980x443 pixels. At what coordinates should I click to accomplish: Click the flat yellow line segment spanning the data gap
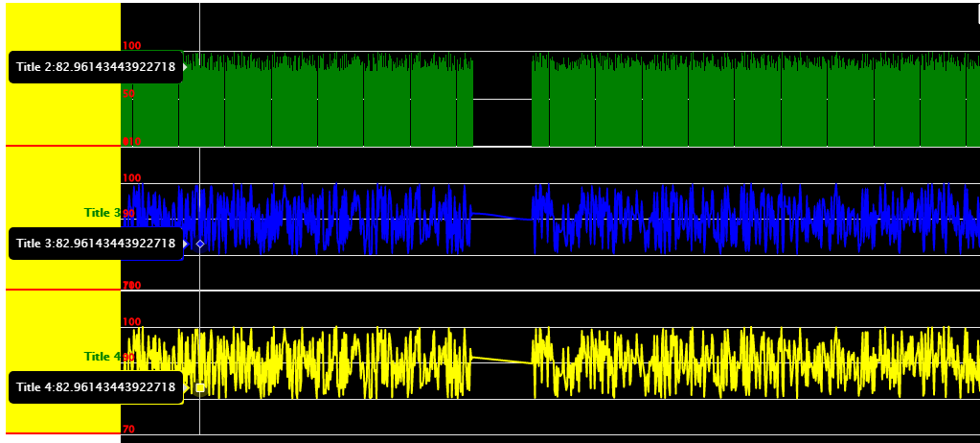[x=501, y=360]
